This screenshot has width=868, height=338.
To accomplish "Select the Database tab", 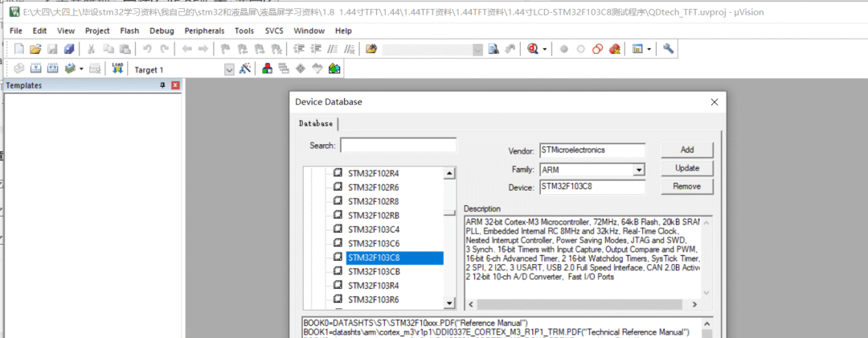I will (316, 124).
